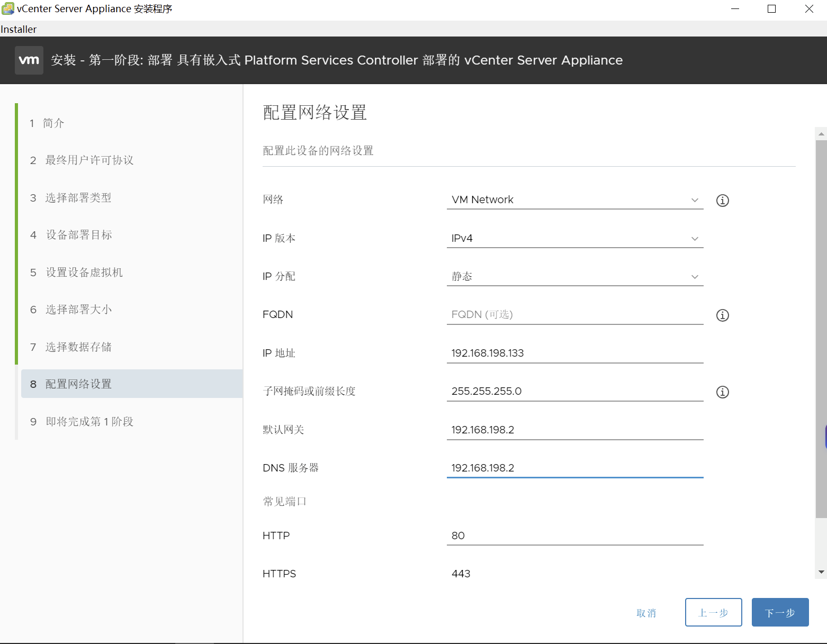Image resolution: width=827 pixels, height=644 pixels.
Task: Go to step 2 最终用户许可协议
Action: point(82,160)
